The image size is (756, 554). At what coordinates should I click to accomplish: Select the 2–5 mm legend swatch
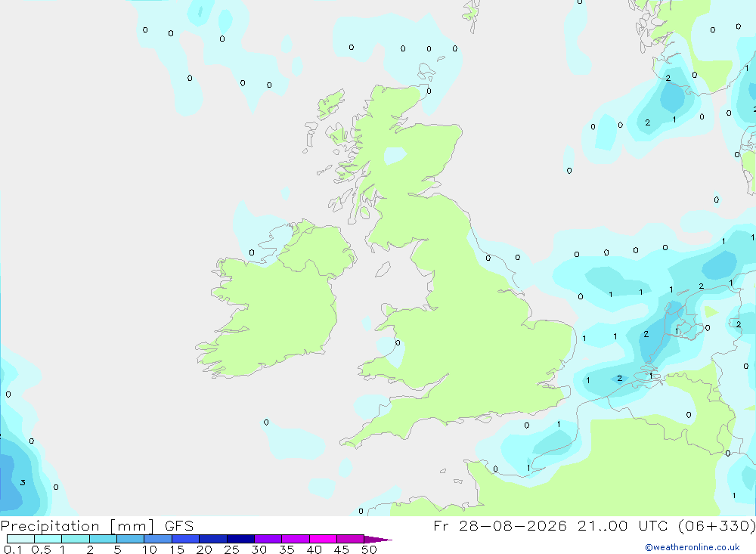pos(103,539)
